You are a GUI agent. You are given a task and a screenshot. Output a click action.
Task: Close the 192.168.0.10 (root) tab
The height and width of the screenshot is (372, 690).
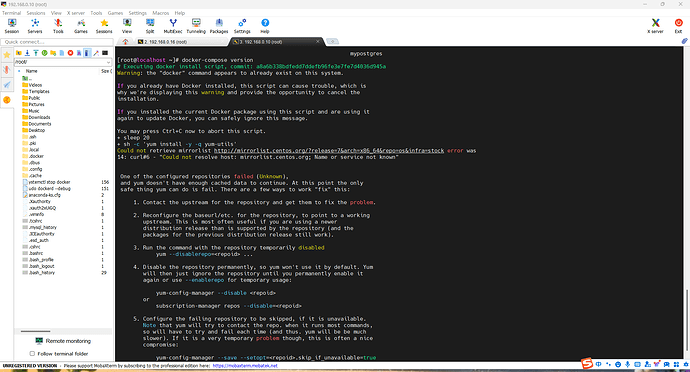click(318, 41)
